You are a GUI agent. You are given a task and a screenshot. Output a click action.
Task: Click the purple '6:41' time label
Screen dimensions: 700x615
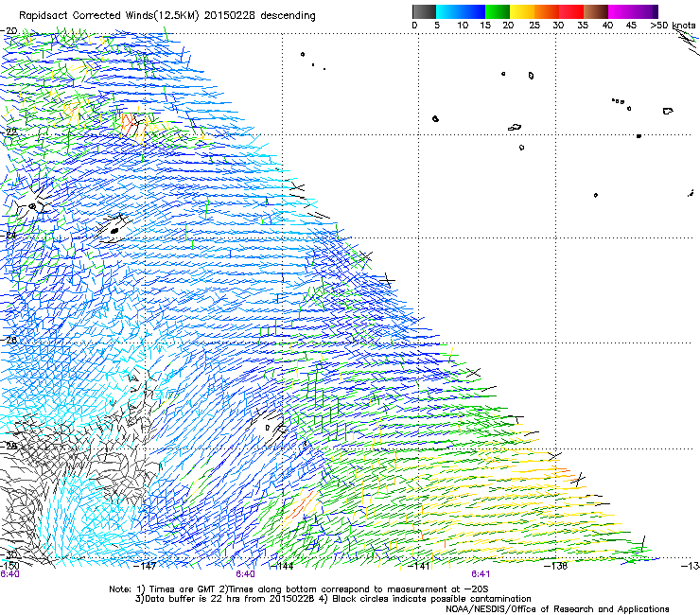[481, 574]
